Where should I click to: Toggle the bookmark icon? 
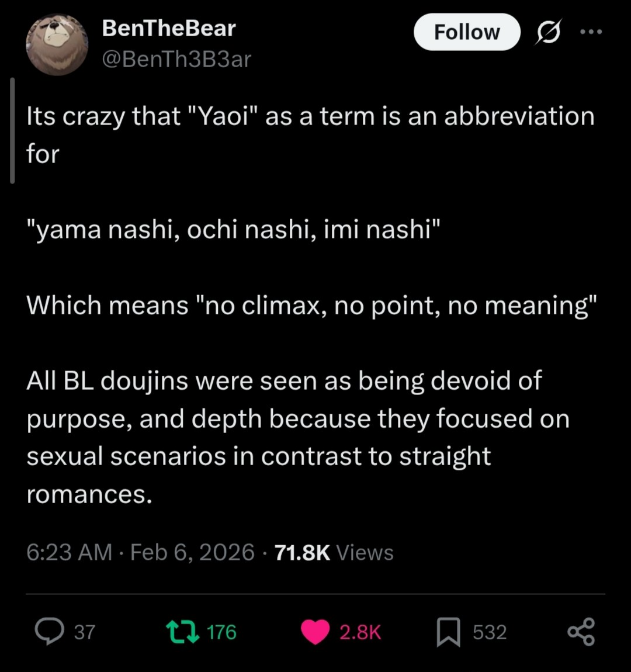point(448,632)
